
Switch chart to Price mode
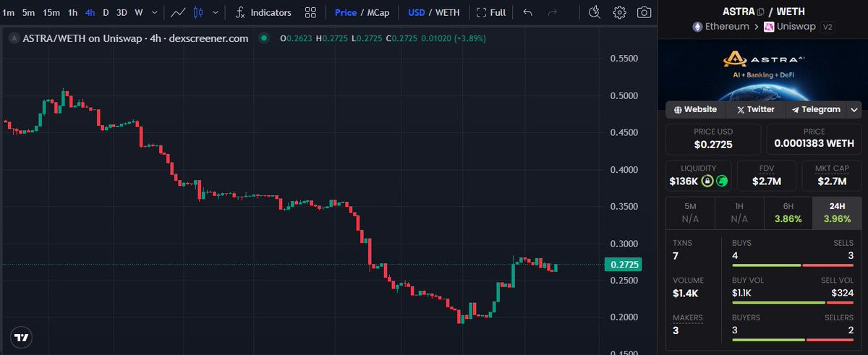coord(346,12)
